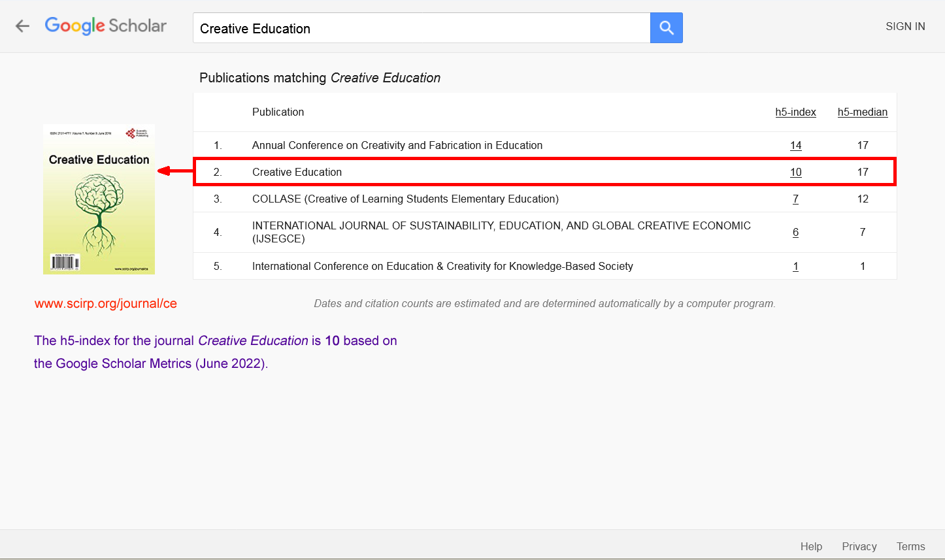Open h5-index value 7 for COLLASE
The height and width of the screenshot is (560, 945).
(795, 199)
